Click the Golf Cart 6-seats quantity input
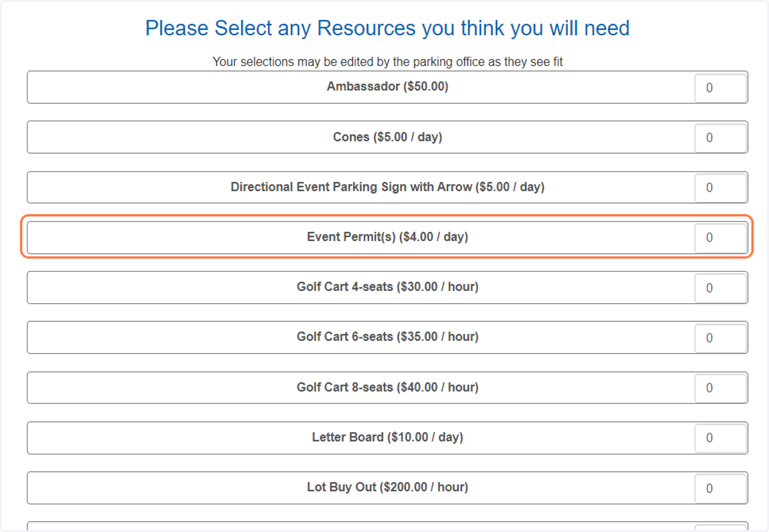769x532 pixels. coord(721,338)
